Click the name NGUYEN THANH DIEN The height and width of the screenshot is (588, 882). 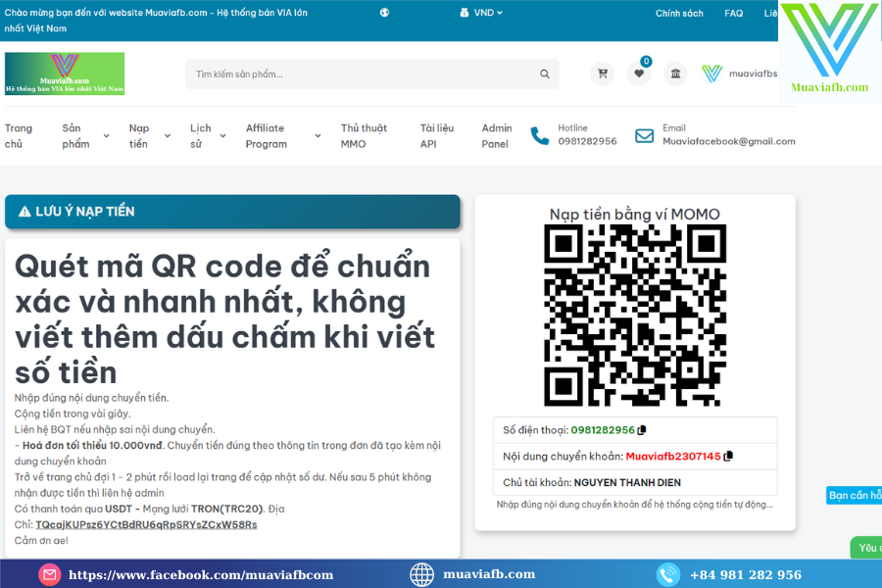coord(627,483)
